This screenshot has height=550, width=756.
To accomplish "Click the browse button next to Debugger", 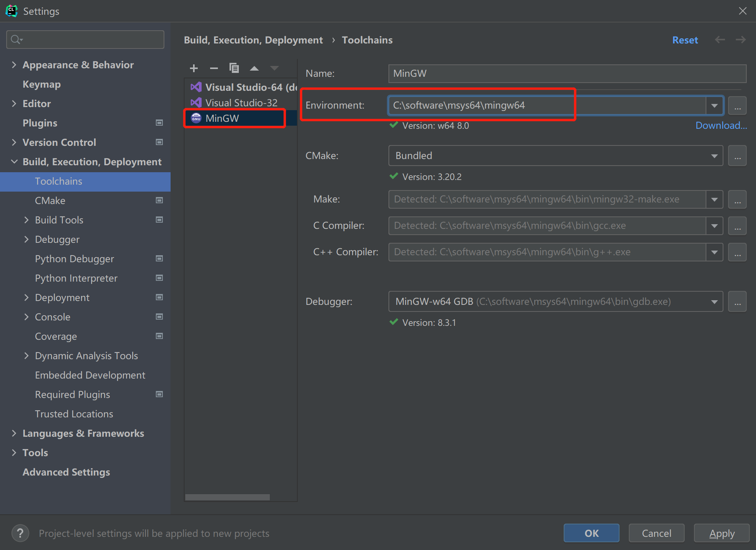I will pos(737,302).
